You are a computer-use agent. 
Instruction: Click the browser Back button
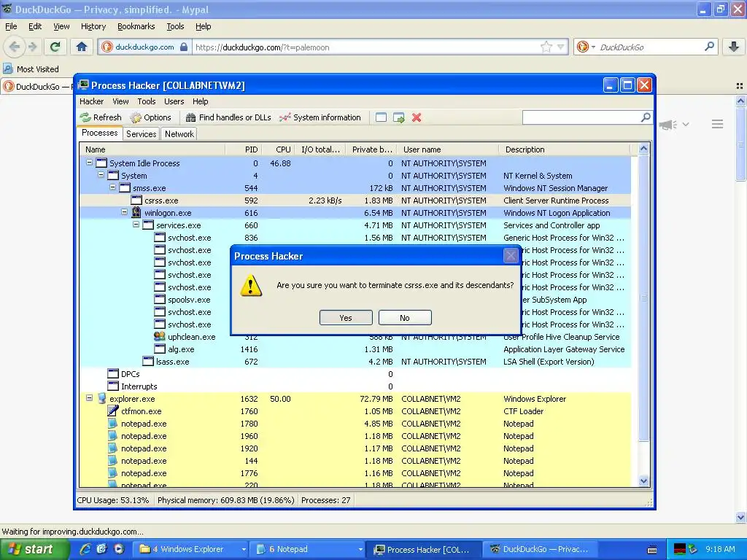click(15, 47)
